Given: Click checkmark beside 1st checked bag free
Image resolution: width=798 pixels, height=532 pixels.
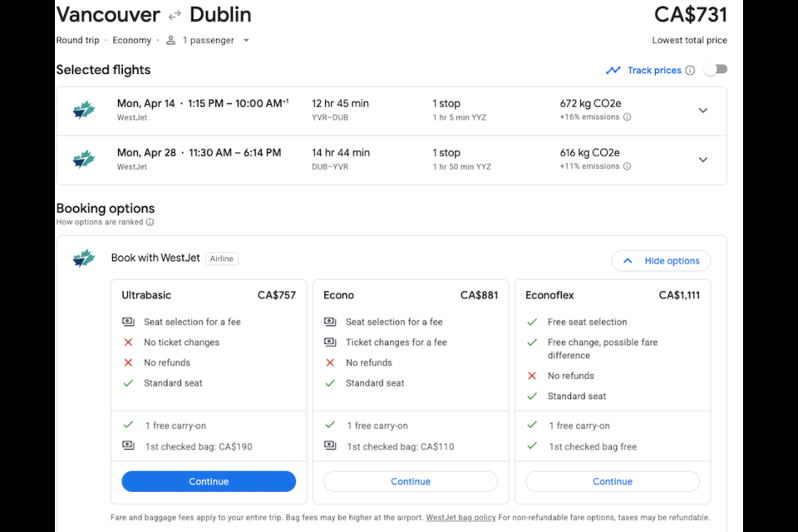Looking at the screenshot, I should (x=532, y=446).
